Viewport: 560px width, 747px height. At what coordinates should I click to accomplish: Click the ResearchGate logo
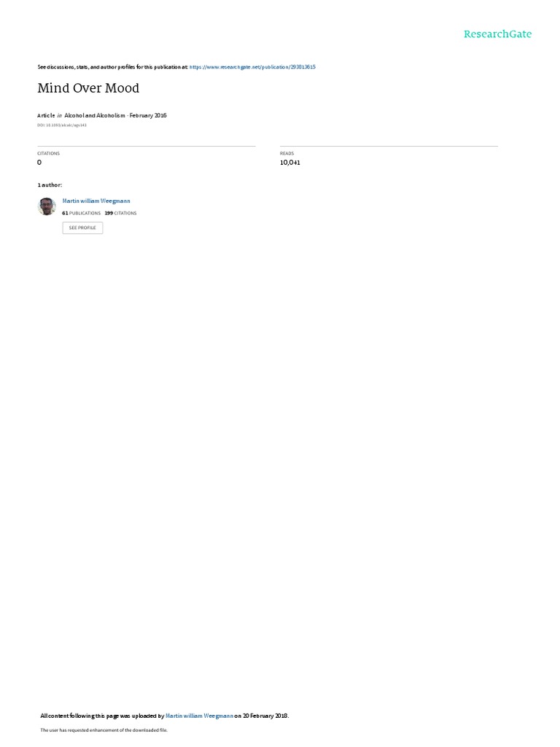[x=497, y=34]
